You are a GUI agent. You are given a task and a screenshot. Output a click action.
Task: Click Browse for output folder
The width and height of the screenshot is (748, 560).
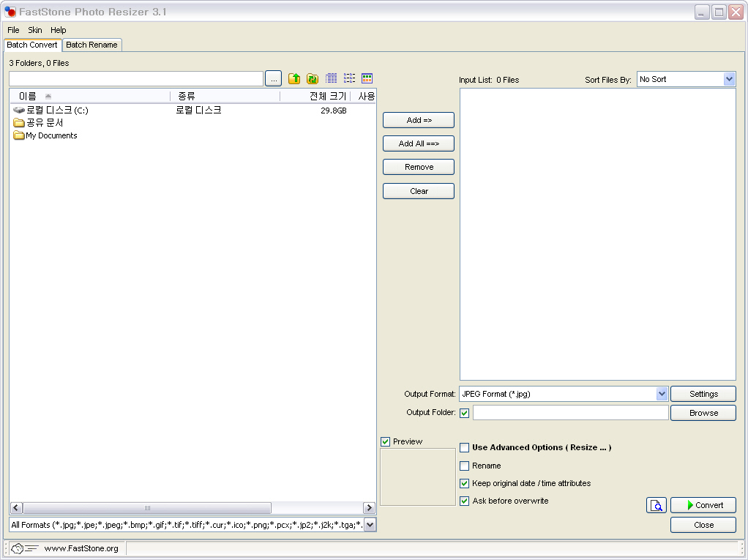703,413
